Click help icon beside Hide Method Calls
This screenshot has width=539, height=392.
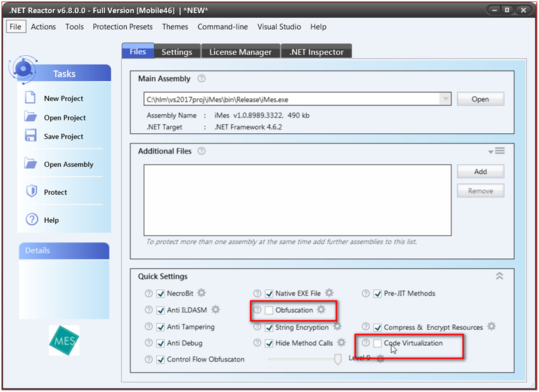(x=257, y=343)
